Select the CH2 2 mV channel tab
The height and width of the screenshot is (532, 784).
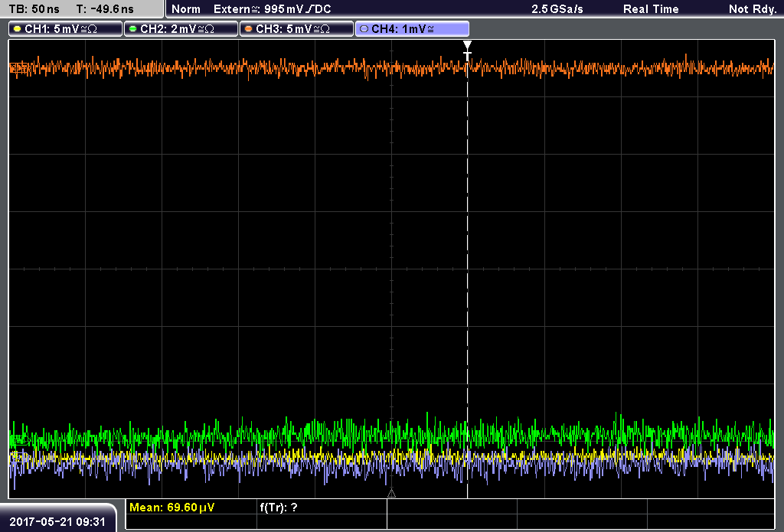181,29
